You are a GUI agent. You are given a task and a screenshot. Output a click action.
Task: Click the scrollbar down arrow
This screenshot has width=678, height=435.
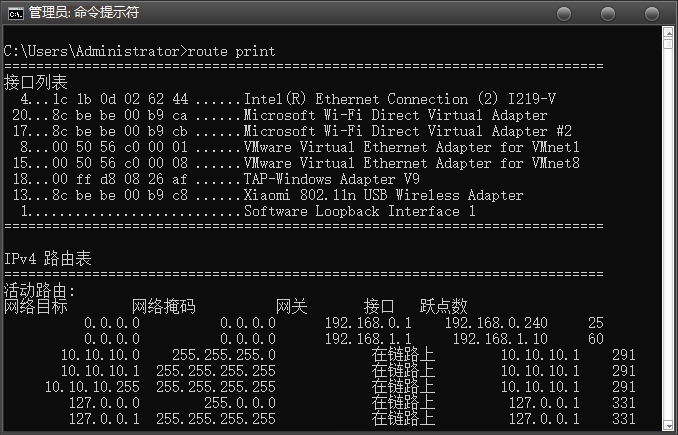click(x=668, y=425)
